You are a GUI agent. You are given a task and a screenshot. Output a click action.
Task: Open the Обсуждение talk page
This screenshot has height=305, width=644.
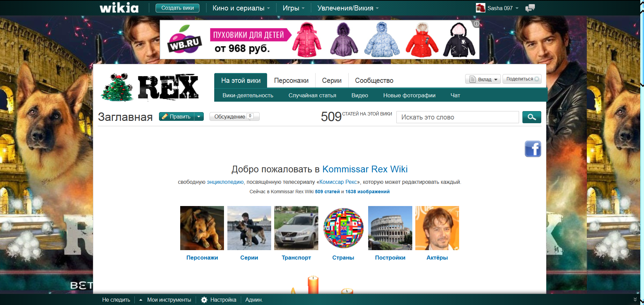pos(234,116)
